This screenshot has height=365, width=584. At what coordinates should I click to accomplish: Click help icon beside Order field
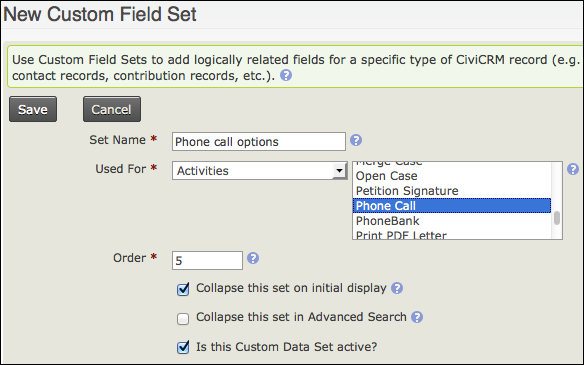(x=253, y=258)
